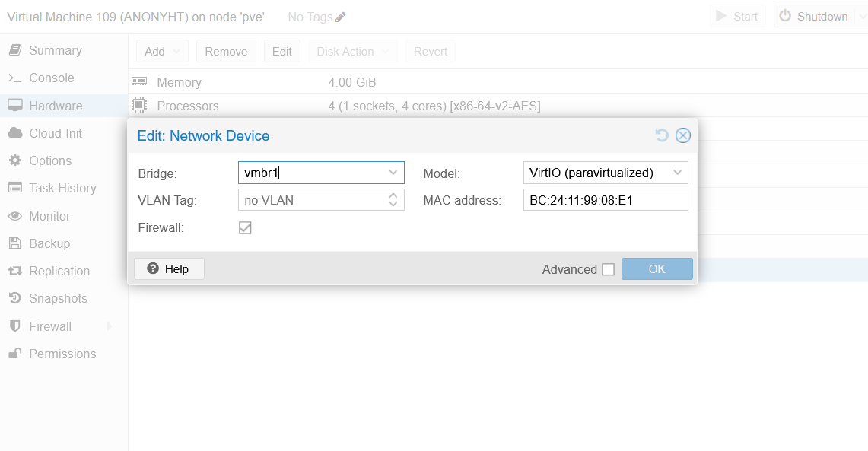Viewport: 868px width, 451px height.
Task: Click OK to confirm network device
Action: pyautogui.click(x=657, y=269)
